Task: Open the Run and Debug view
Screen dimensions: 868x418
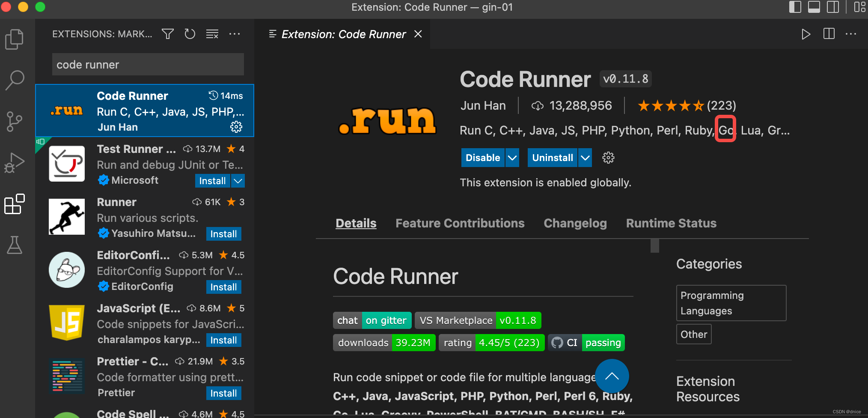Action: point(15,163)
